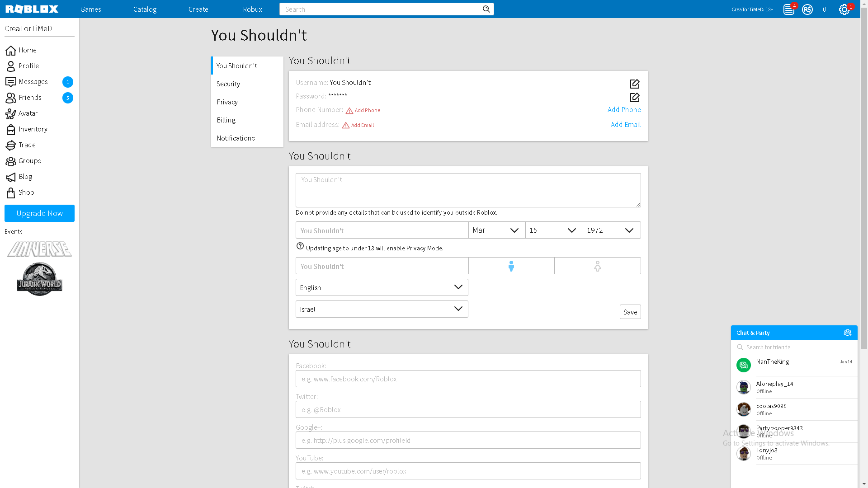Click the blue Add Phone link
This screenshot has width=868, height=488.
pos(624,109)
